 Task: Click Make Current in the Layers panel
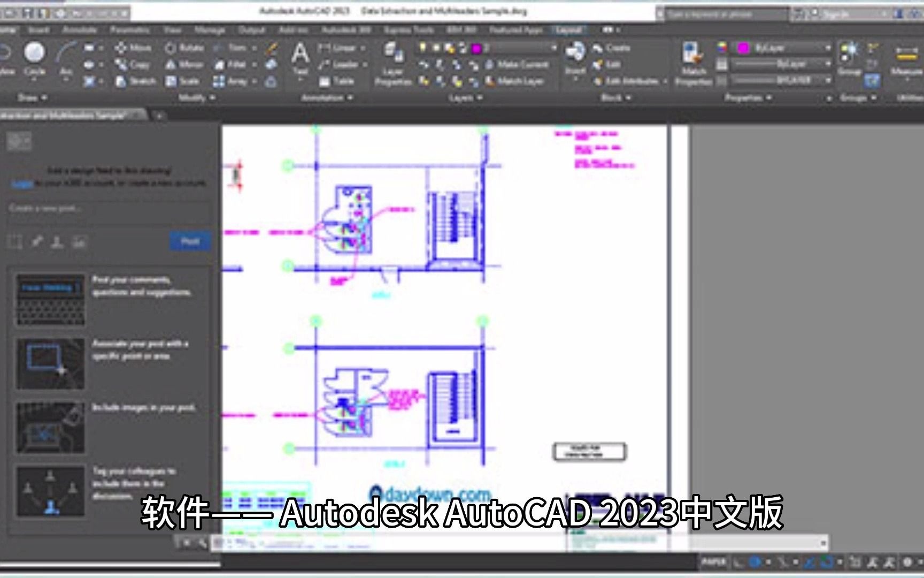pos(521,64)
